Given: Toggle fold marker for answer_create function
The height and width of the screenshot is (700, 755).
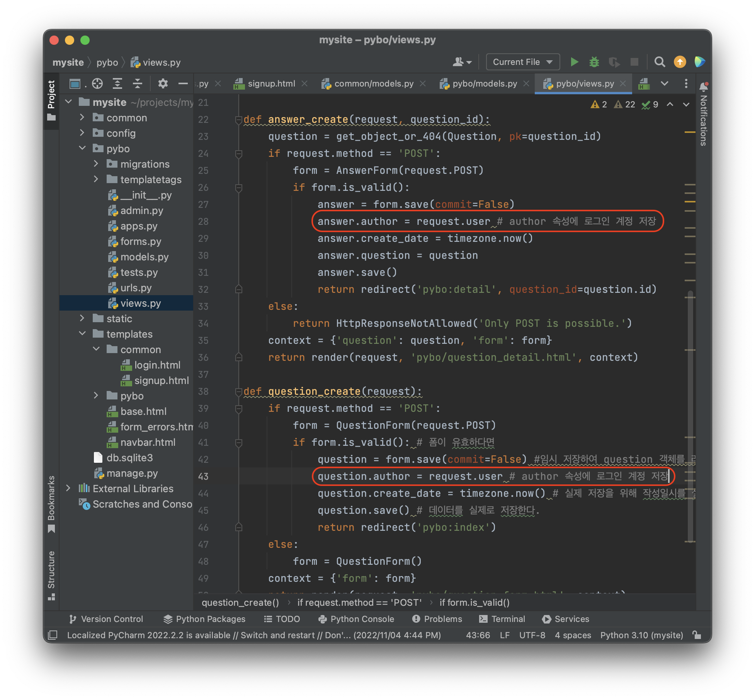Looking at the screenshot, I should 239,120.
